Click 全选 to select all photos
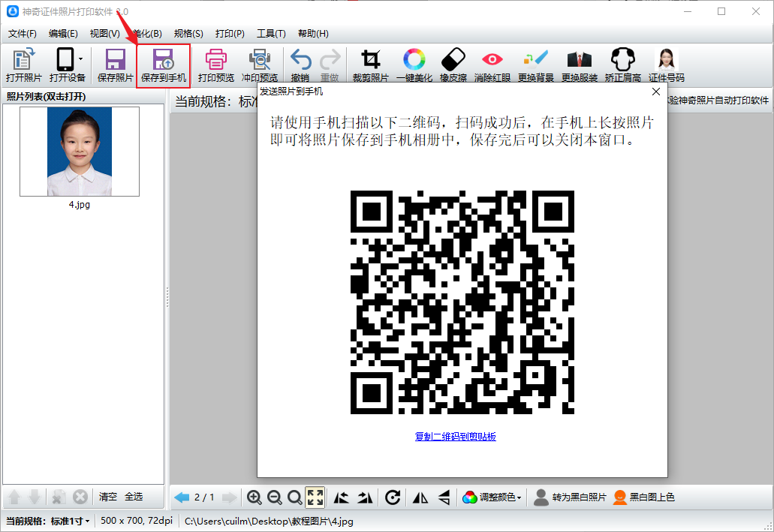Viewport: 774px width, 532px height. pyautogui.click(x=134, y=497)
